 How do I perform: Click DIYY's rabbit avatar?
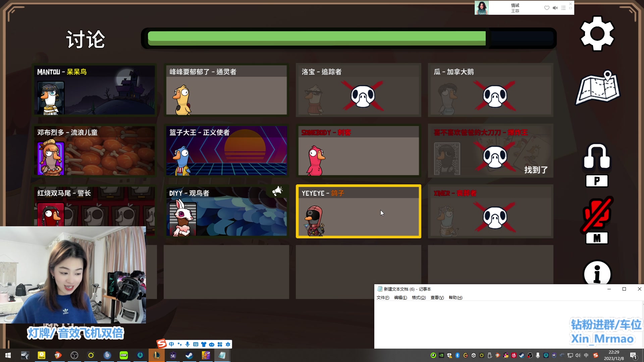183,218
